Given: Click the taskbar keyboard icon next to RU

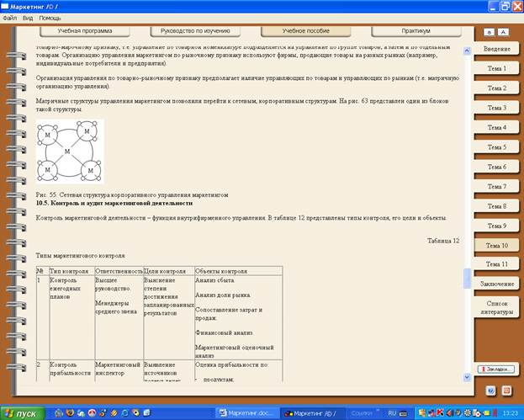Looking at the screenshot, I should [x=404, y=413].
